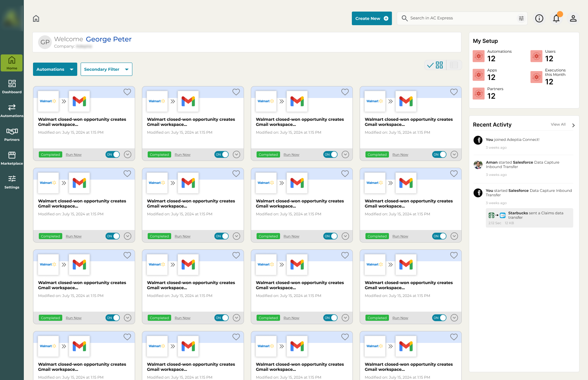Select the grid view layout

(x=439, y=65)
